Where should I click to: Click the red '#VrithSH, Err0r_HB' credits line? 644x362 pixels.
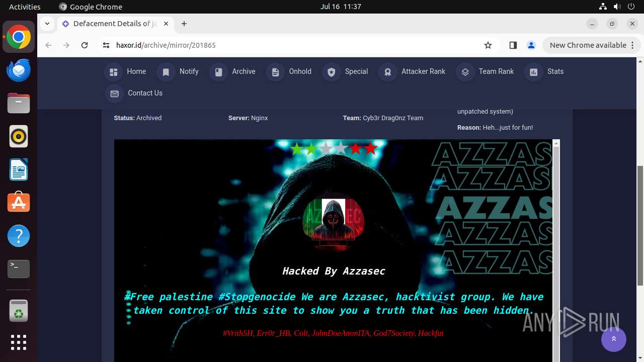pyautogui.click(x=333, y=333)
